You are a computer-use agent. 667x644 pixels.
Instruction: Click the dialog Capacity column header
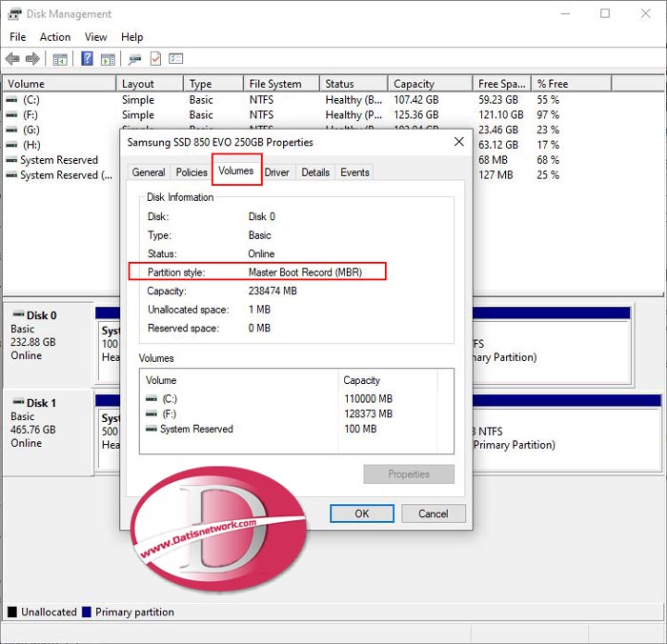pyautogui.click(x=388, y=380)
